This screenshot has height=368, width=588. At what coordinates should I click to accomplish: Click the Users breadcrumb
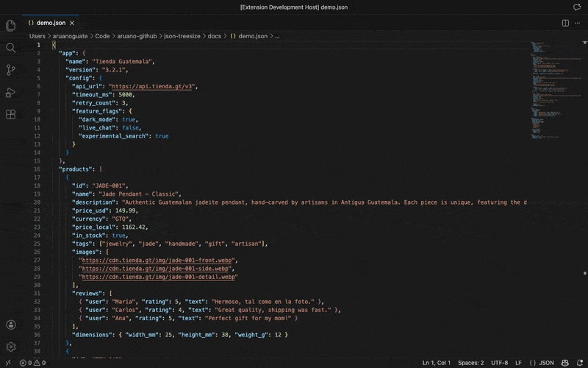pyautogui.click(x=37, y=36)
